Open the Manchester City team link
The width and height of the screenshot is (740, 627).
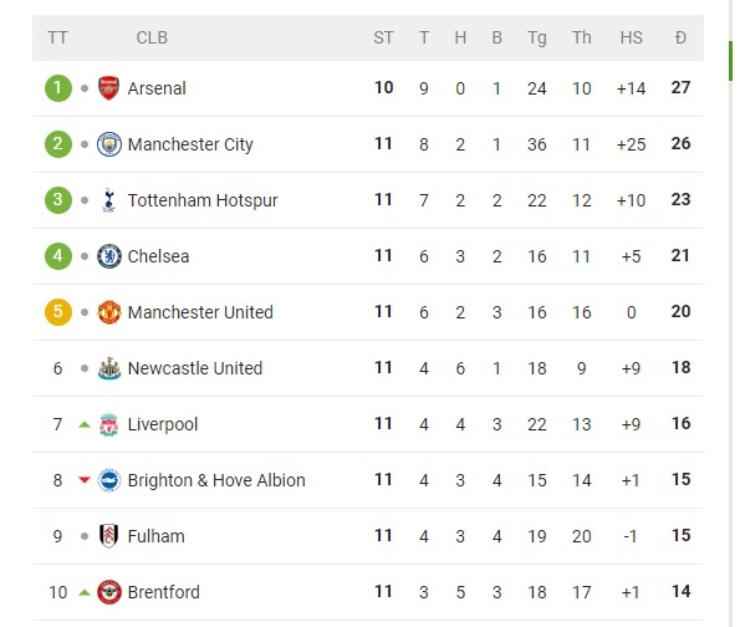tap(190, 144)
